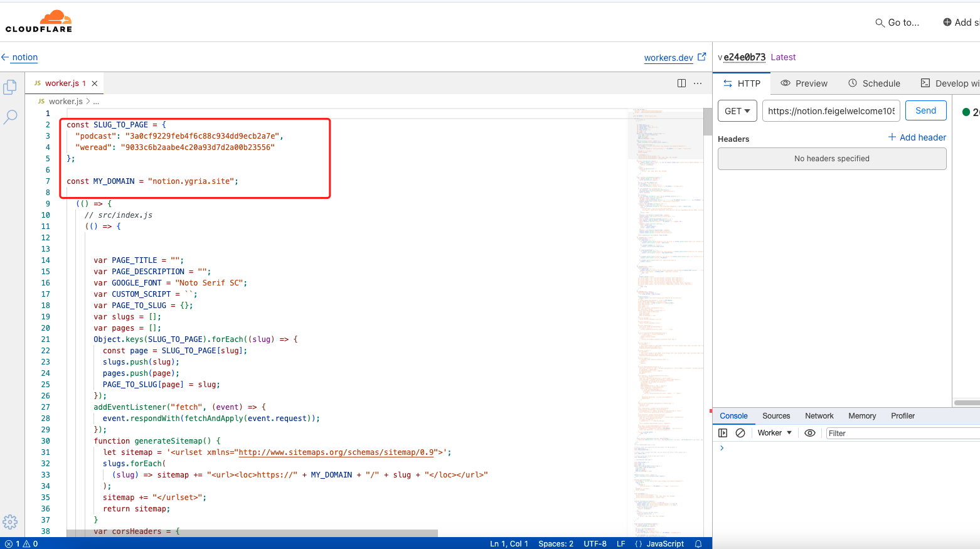Click the green response status dot
This screenshot has width=980, height=549.
point(966,112)
